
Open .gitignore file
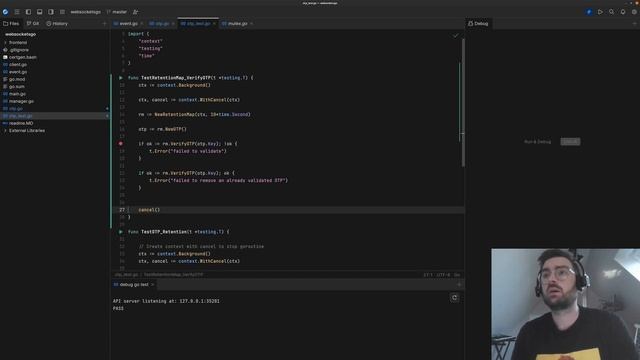19,50
